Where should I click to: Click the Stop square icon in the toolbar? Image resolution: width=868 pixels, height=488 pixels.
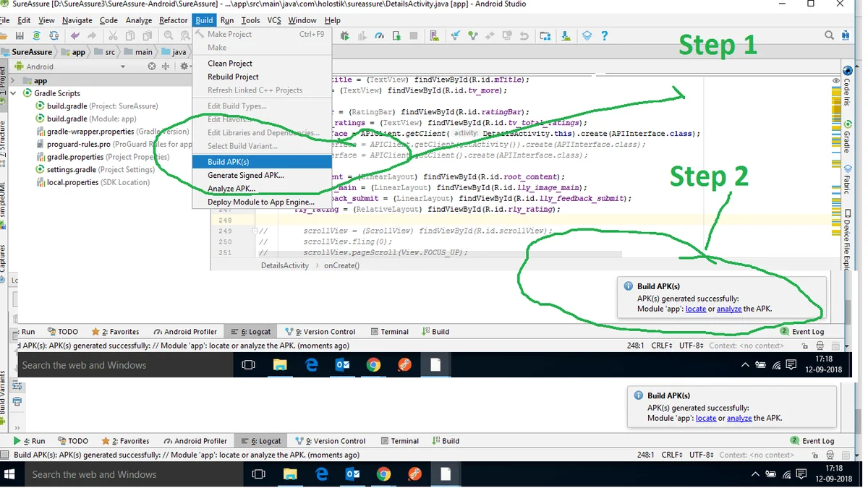tap(414, 35)
